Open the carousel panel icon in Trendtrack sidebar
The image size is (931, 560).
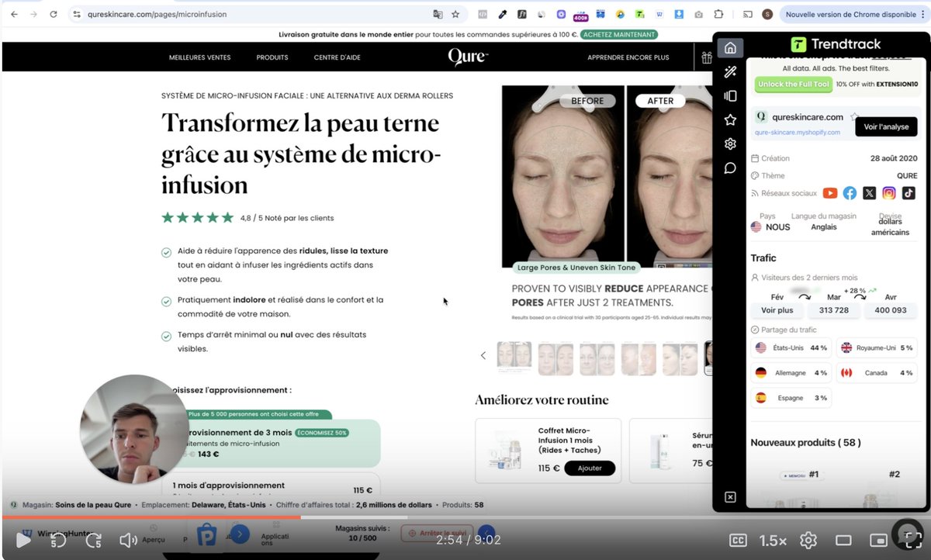pos(730,96)
